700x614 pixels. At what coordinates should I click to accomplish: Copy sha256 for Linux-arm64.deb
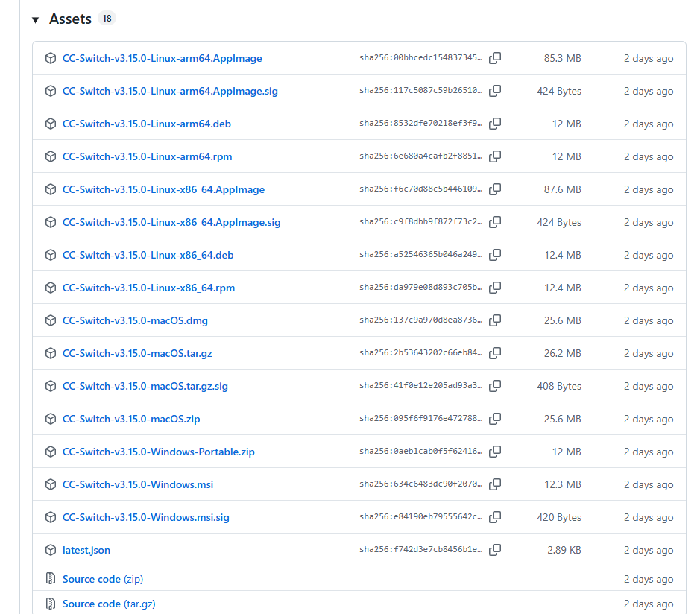[x=495, y=124]
